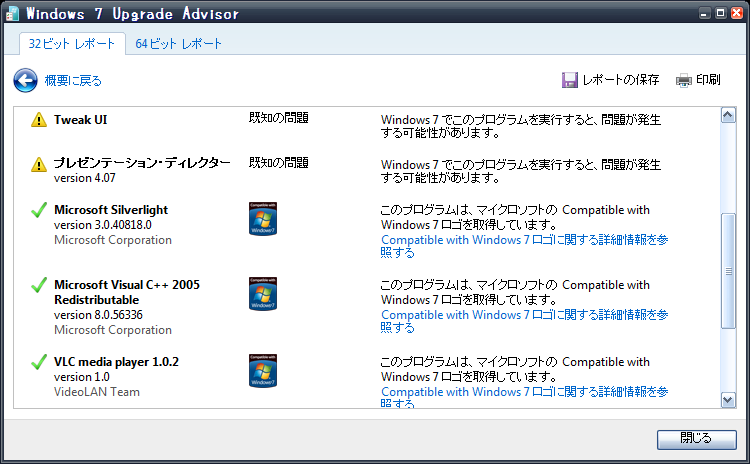Click the save report floppy disk icon
The width and height of the screenshot is (750, 464).
click(x=569, y=80)
